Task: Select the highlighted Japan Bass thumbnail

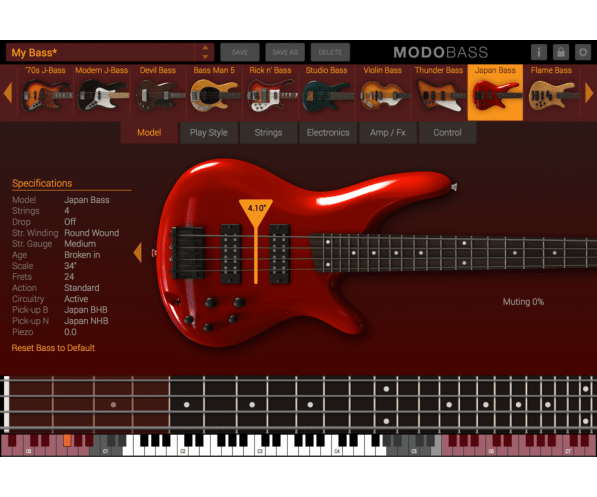Action: click(495, 93)
